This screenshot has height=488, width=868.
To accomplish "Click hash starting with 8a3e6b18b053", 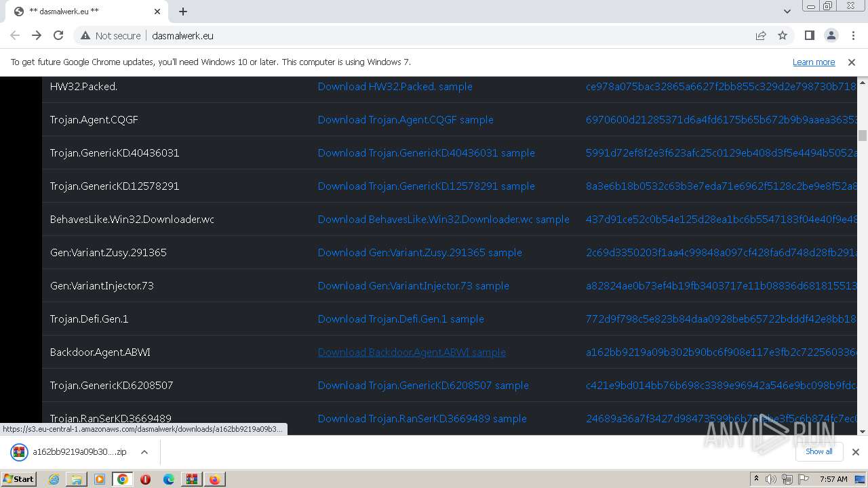I will point(722,186).
